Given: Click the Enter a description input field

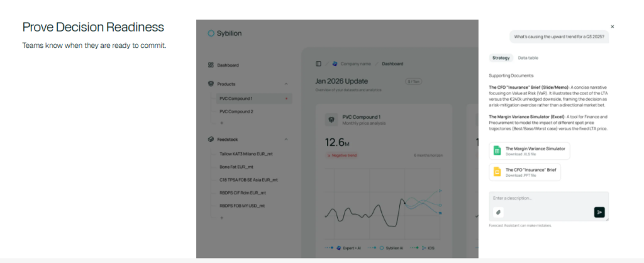Looking at the screenshot, I should click(547, 199).
